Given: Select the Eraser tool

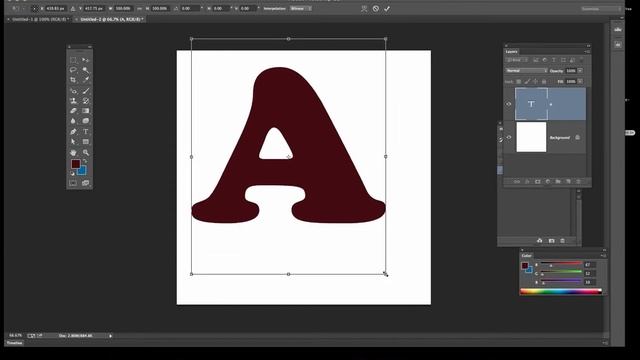Looking at the screenshot, I should click(73, 111).
